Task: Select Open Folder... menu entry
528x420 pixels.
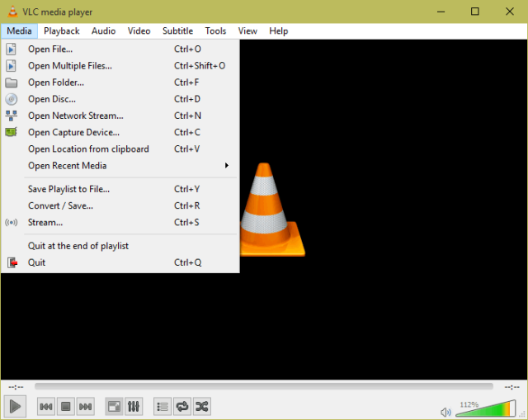Action: pyautogui.click(x=120, y=83)
